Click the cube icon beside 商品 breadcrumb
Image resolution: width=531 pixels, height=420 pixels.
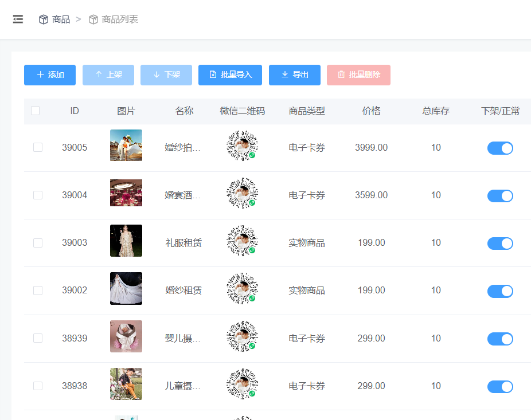[44, 19]
